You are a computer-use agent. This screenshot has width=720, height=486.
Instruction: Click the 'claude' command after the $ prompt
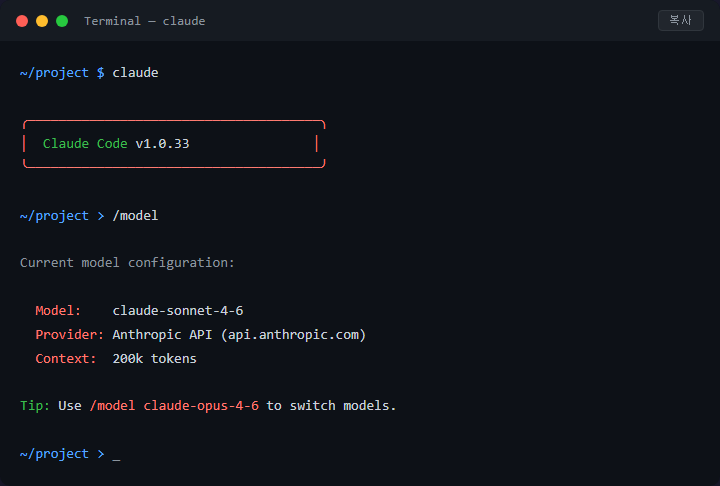point(135,73)
